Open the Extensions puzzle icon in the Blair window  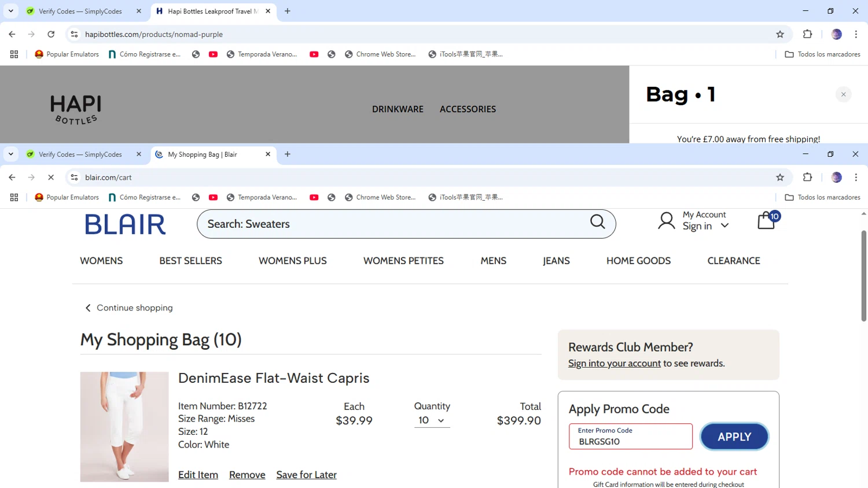click(x=807, y=178)
